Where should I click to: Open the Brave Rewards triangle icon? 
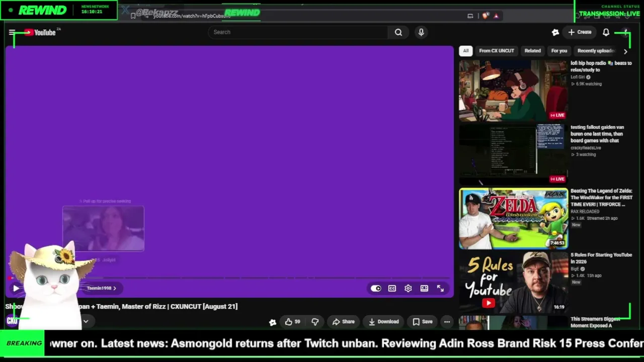[496, 16]
